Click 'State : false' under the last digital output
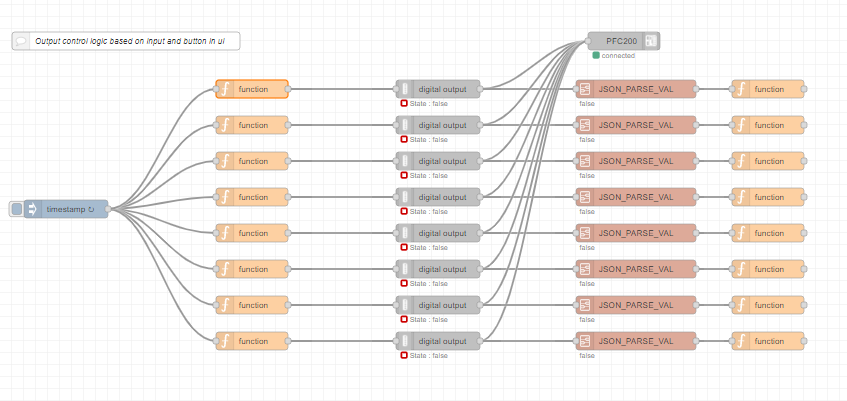The height and width of the screenshot is (401, 847). tap(429, 356)
